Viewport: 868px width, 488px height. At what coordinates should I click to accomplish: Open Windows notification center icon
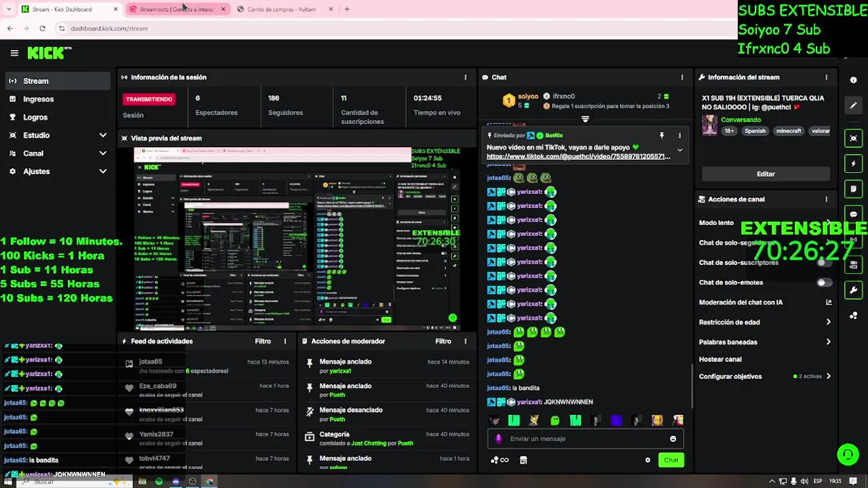854,481
